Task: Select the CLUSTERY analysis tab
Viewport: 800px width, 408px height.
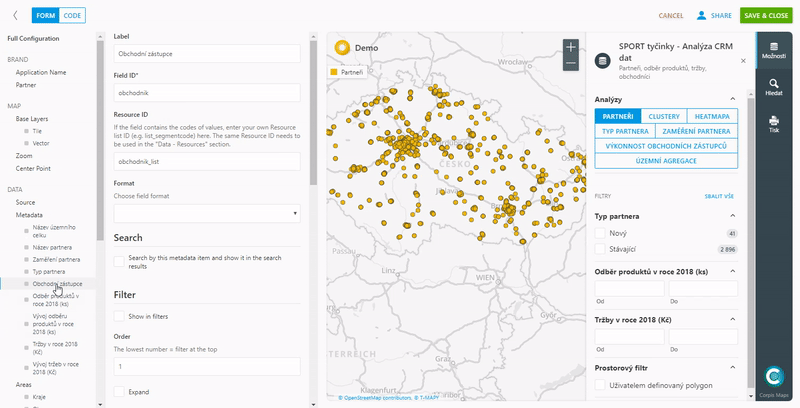Action: (664, 116)
